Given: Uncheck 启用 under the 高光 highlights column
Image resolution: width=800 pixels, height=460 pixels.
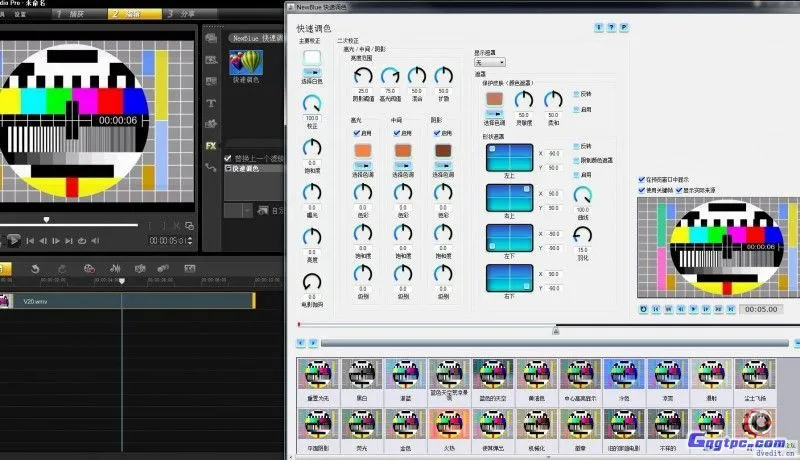Looking at the screenshot, I should point(355,133).
